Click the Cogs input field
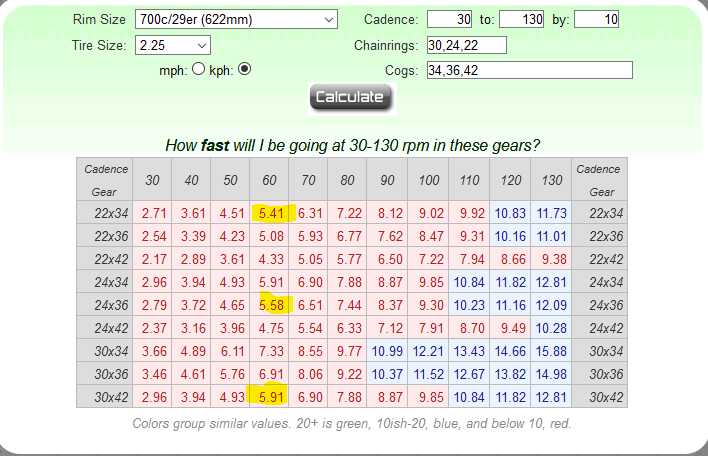Screen dimensions: 708x456 coord(529,70)
